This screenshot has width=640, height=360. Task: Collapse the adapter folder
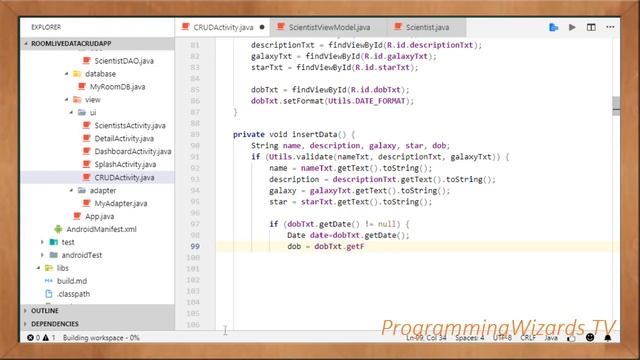point(71,190)
